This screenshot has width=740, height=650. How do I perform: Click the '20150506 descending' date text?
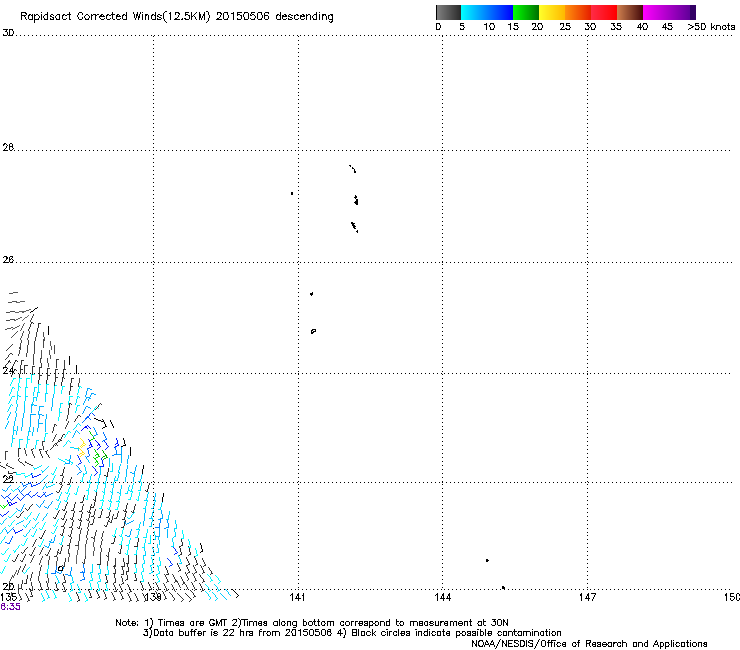(275, 17)
